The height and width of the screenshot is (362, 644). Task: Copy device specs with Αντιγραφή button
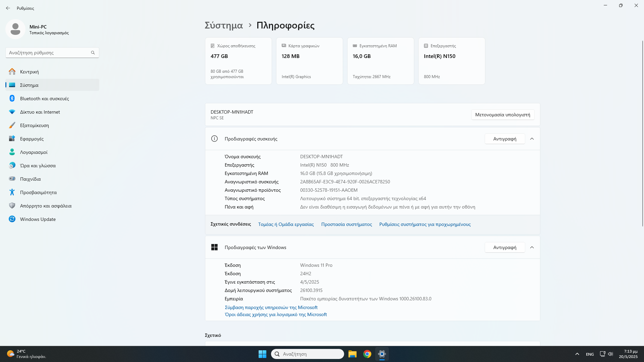point(505,139)
